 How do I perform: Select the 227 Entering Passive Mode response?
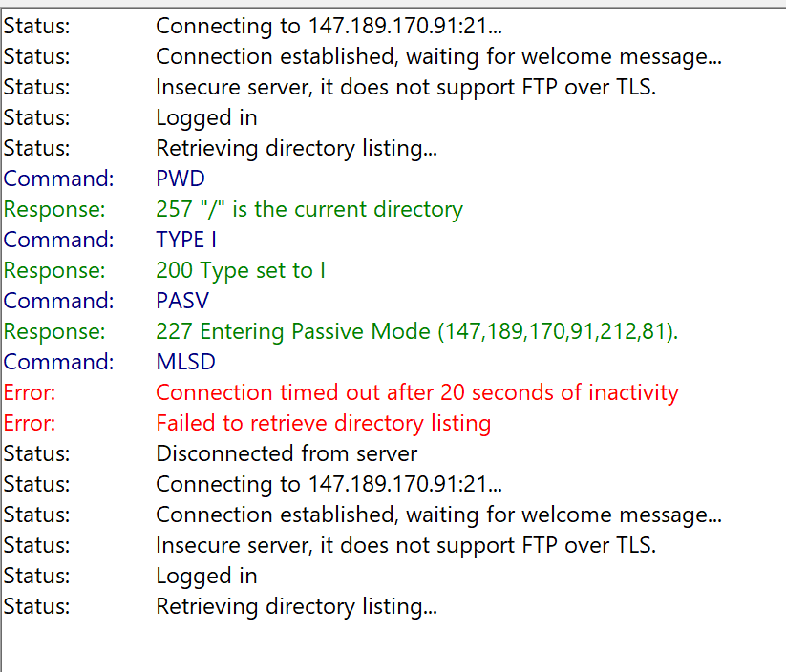click(417, 331)
